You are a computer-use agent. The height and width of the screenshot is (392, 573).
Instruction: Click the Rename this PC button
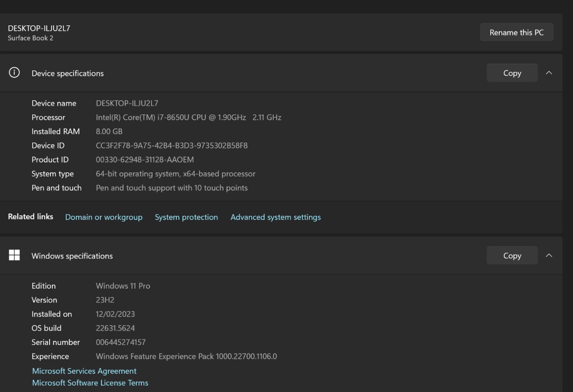(x=516, y=32)
